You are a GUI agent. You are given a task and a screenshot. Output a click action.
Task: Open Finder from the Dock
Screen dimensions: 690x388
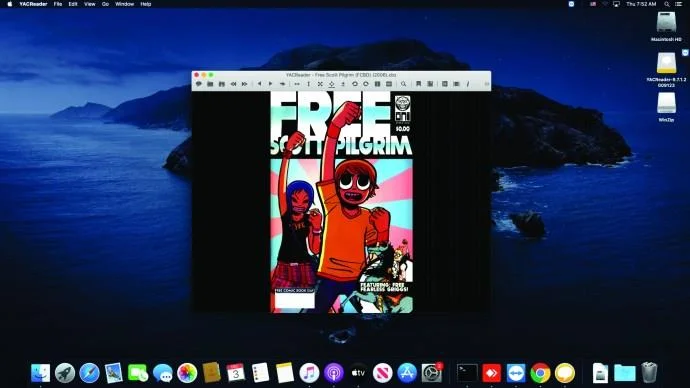tap(40, 373)
